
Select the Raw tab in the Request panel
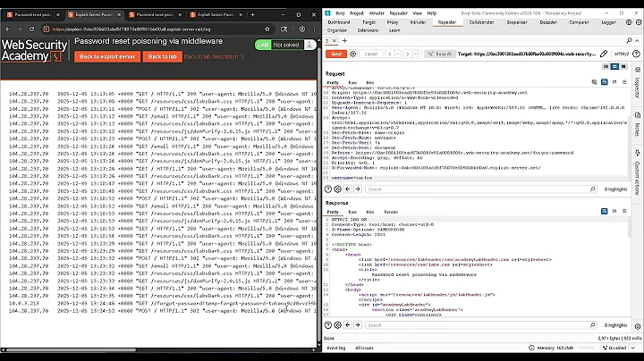point(352,82)
